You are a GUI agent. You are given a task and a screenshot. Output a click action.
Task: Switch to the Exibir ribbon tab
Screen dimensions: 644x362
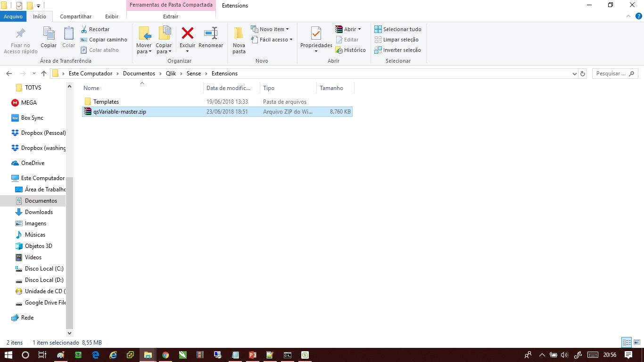tap(112, 16)
